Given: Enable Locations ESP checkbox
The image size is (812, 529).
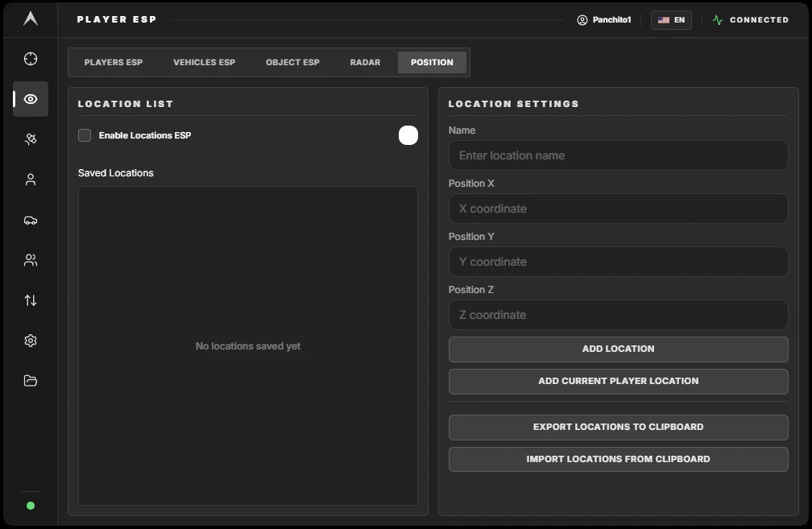Looking at the screenshot, I should coord(85,135).
